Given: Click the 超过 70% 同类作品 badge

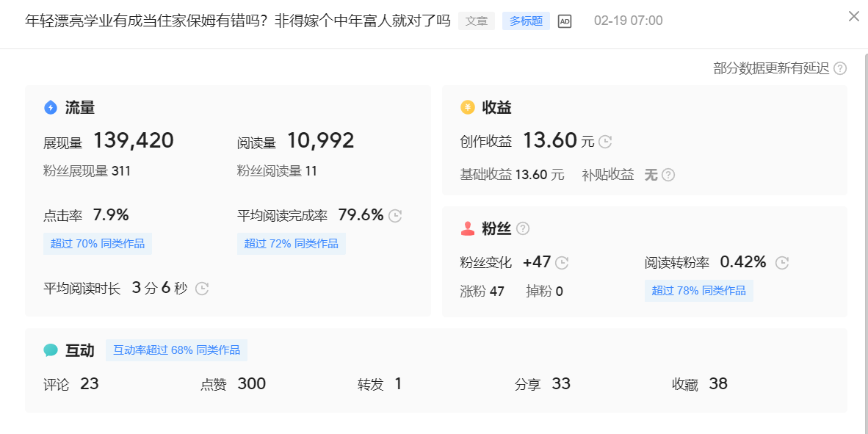Looking at the screenshot, I should click(x=97, y=243).
